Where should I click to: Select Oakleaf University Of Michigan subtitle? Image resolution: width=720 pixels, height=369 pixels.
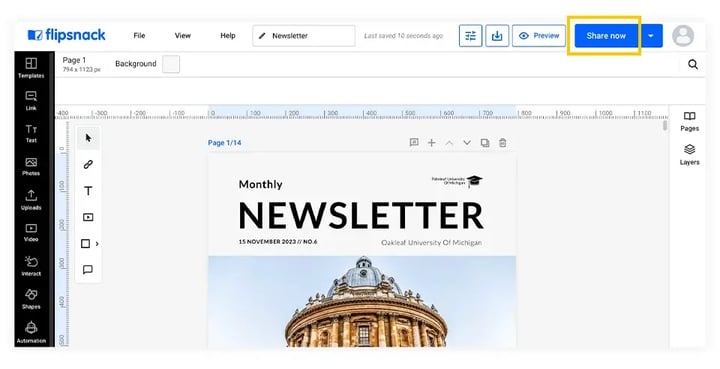click(431, 243)
